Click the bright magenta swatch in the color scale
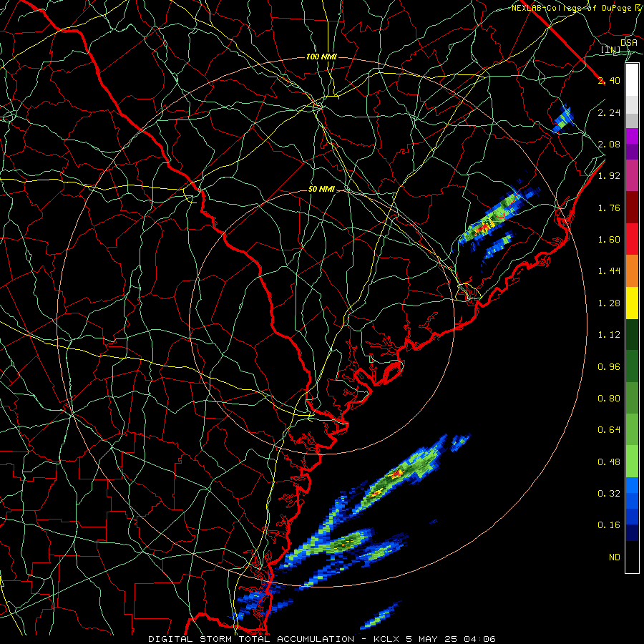 point(632,136)
